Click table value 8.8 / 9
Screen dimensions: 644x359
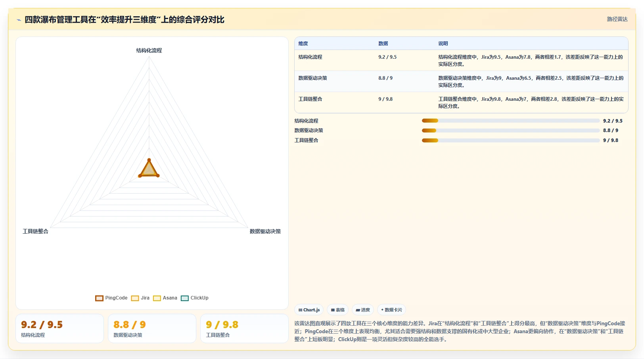click(x=385, y=78)
